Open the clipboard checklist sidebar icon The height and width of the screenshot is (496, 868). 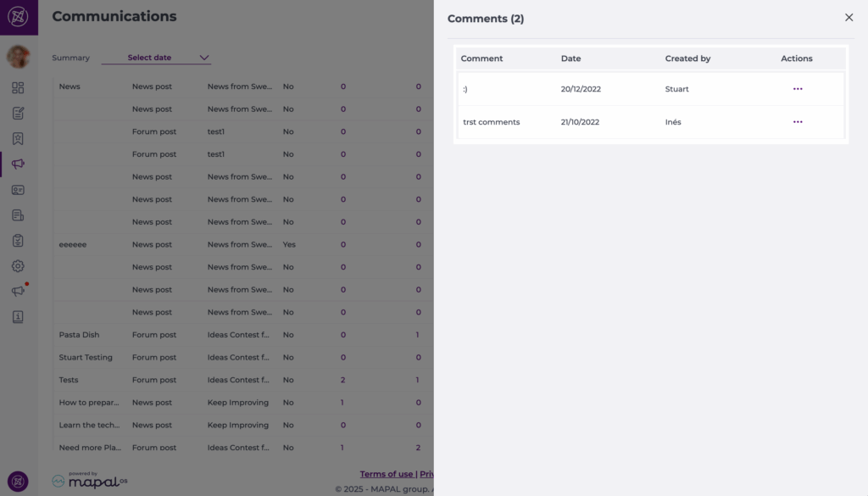(18, 241)
